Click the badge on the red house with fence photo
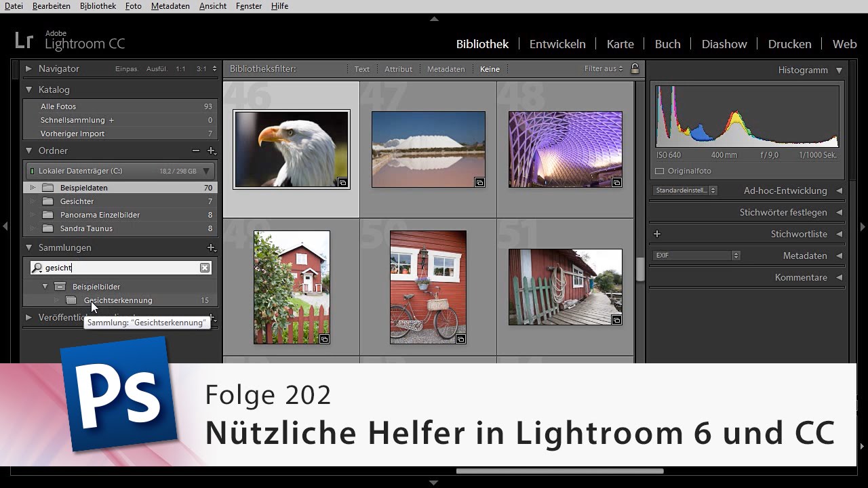The height and width of the screenshot is (488, 868). tap(324, 339)
